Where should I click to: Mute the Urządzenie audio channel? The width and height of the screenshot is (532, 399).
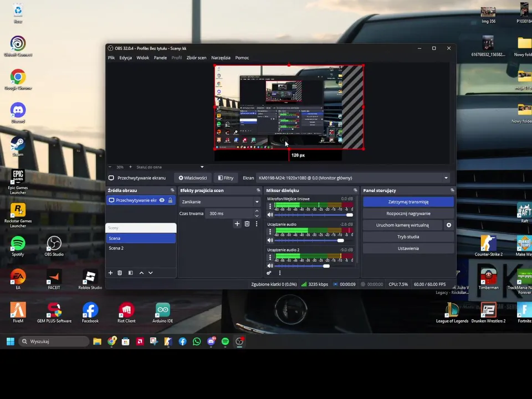point(270,240)
